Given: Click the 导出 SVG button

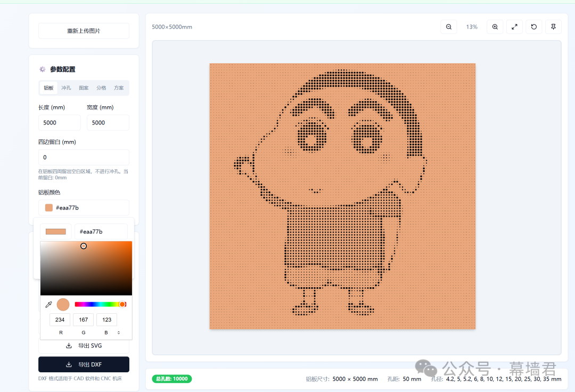Looking at the screenshot, I should [x=84, y=346].
